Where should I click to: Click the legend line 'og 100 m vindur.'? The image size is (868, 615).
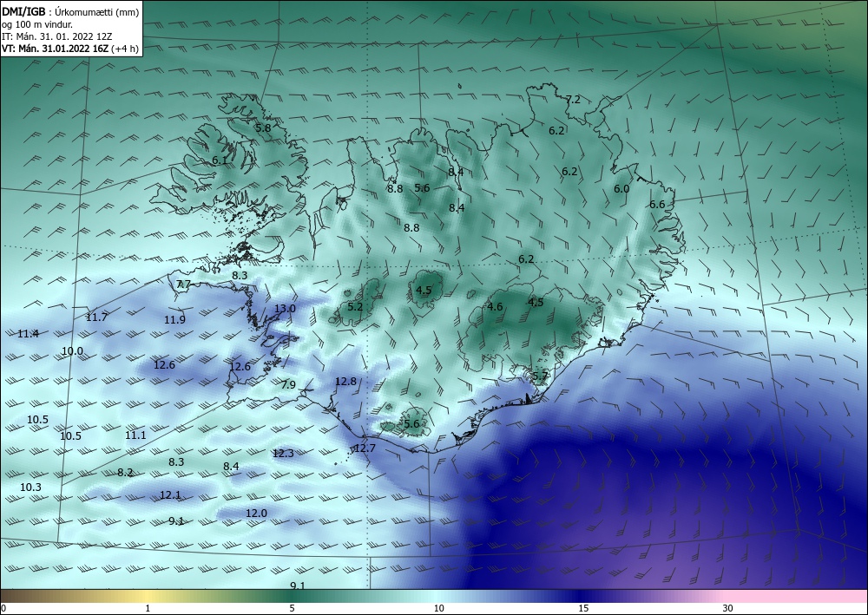point(36,24)
